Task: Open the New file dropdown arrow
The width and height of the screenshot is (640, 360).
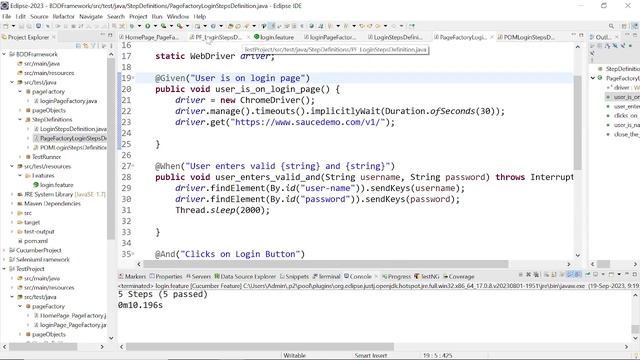Action: 13,26
